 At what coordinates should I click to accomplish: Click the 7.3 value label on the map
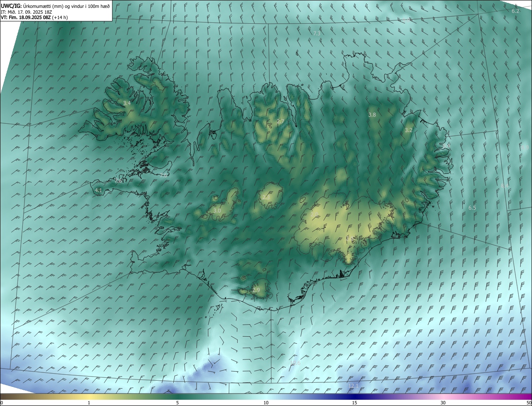click(x=317, y=33)
